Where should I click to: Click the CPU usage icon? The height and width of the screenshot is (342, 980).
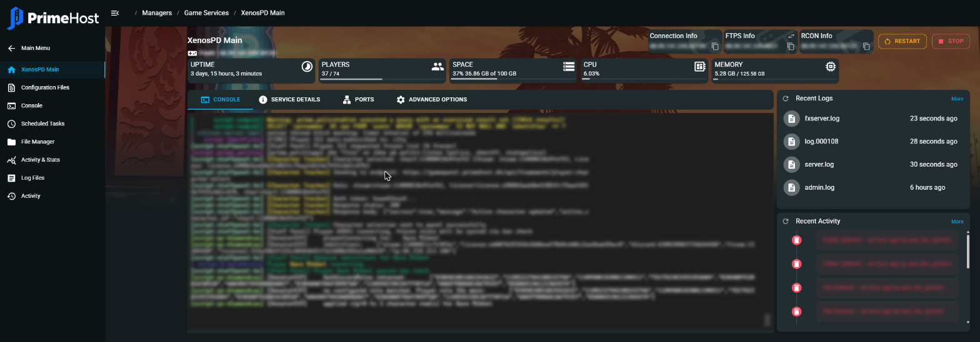pos(700,66)
